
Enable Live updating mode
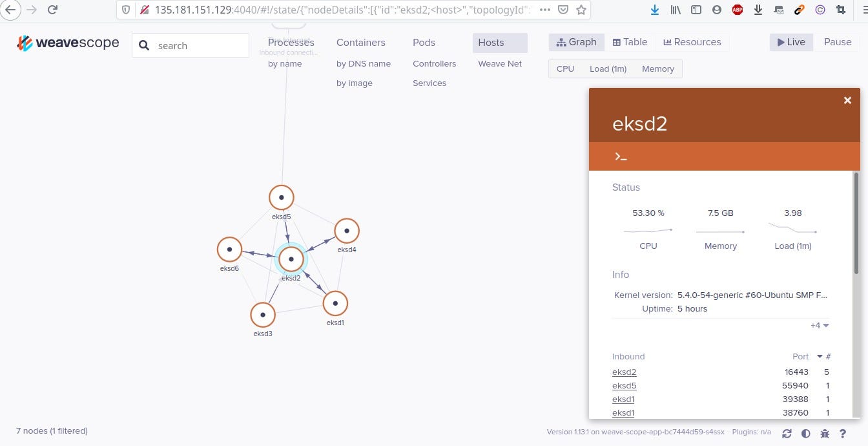[791, 42]
